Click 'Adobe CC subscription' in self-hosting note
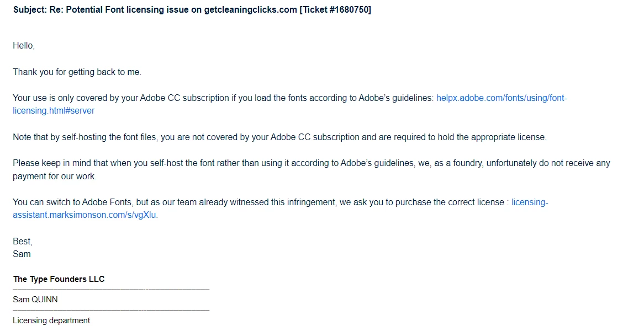Screen dimensions: 644x326 315,137
